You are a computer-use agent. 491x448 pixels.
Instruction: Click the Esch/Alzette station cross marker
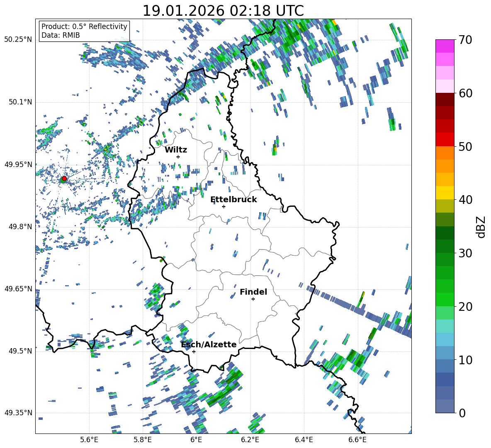pyautogui.click(x=194, y=351)
